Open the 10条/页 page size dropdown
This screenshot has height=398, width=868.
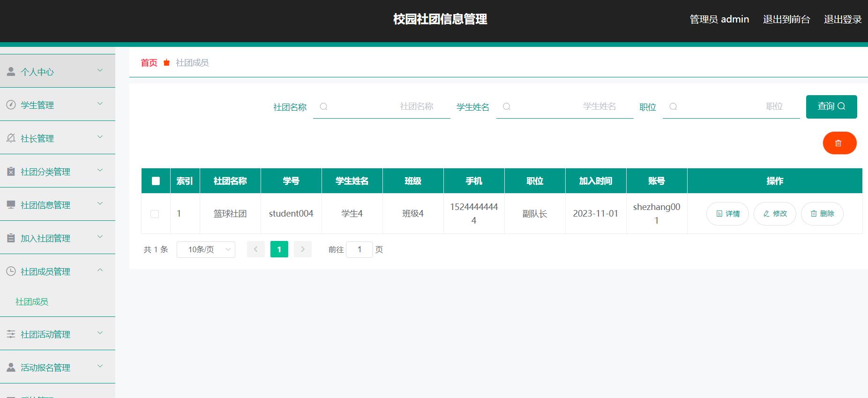pos(206,249)
